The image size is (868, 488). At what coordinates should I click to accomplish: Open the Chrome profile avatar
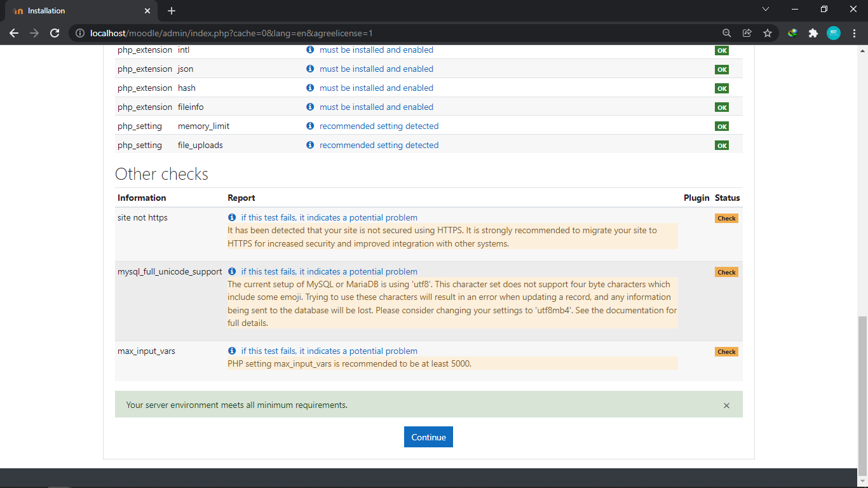834,33
